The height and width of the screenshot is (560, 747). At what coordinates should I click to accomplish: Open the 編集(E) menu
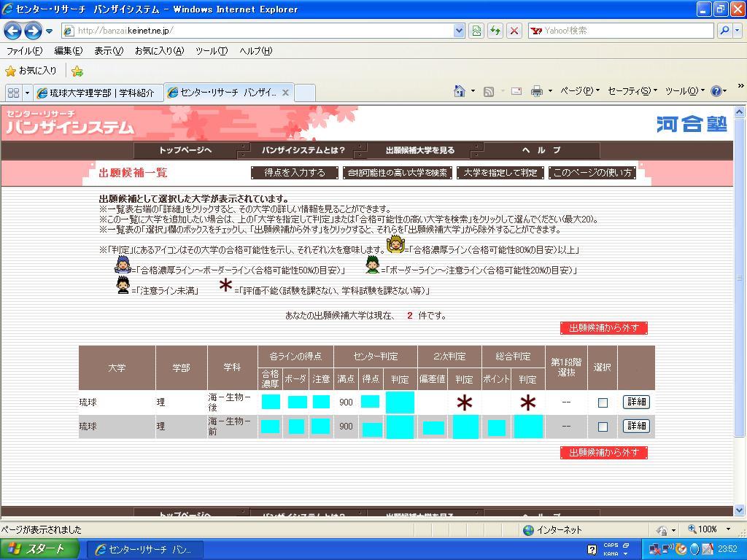pos(68,51)
